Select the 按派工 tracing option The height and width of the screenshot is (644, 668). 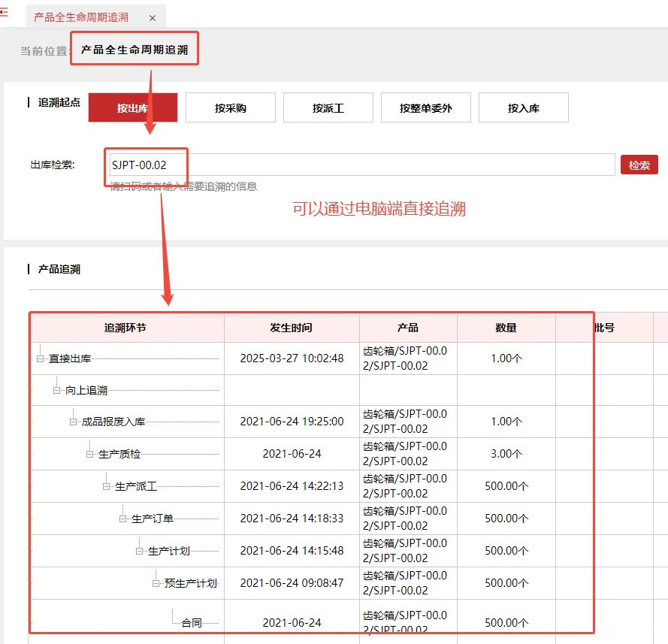[328, 107]
